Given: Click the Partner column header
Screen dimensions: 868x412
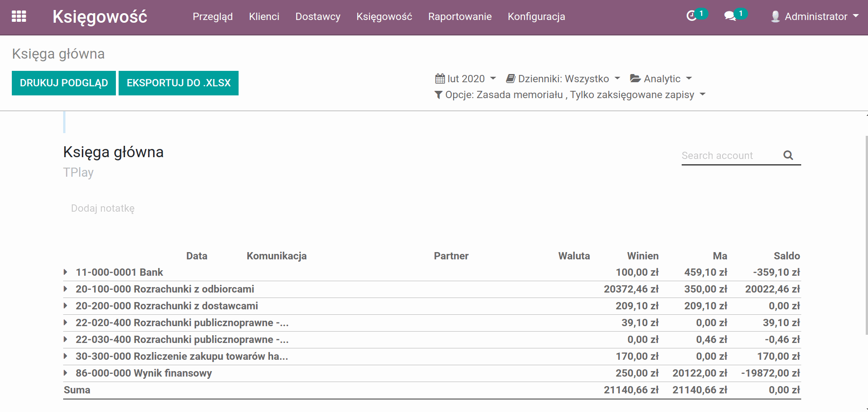Looking at the screenshot, I should point(451,256).
